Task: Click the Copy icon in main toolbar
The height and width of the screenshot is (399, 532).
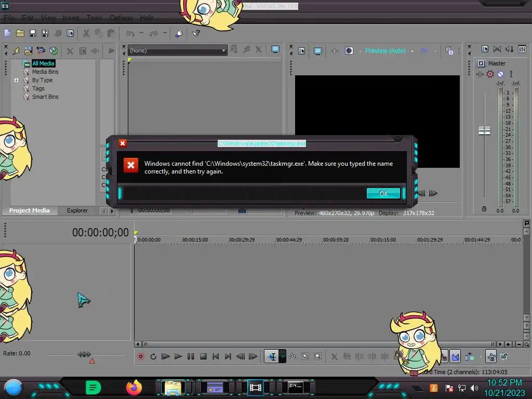Action: [x=99, y=33]
